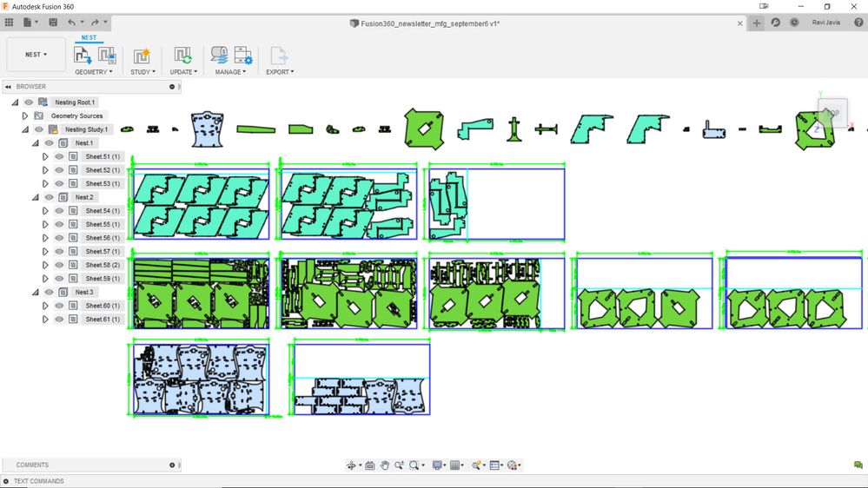The image size is (868, 488).
Task: Open the Ravi Javia account menu
Action: [826, 23]
